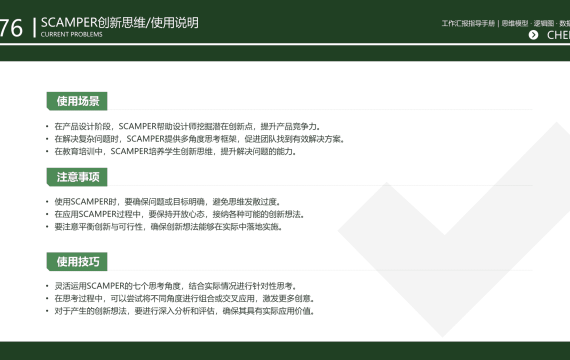Select the 使用技巧 section label
Screen dimensions: 570x360
pyautogui.click(x=77, y=261)
